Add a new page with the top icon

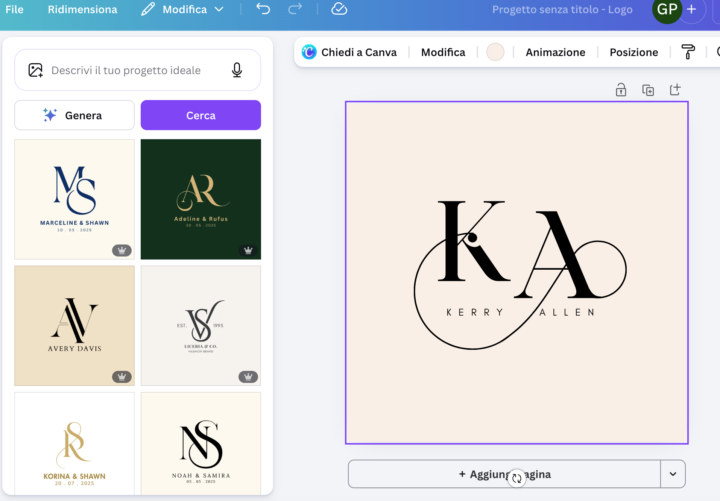pos(675,90)
